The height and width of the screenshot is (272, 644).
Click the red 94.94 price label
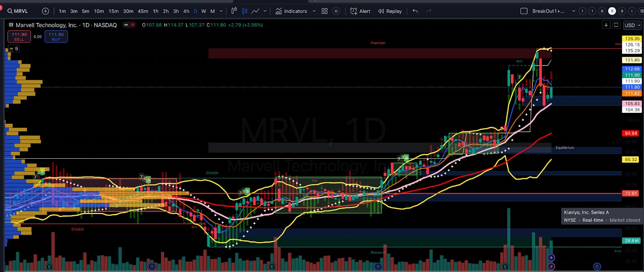(x=631, y=133)
